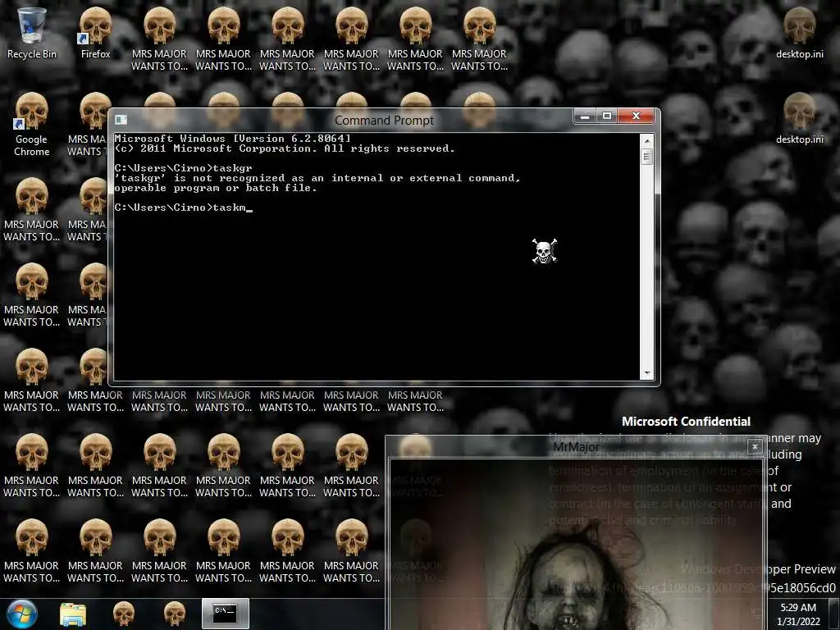Close the Command Prompt window
The width and height of the screenshot is (840, 630).
tap(636, 116)
